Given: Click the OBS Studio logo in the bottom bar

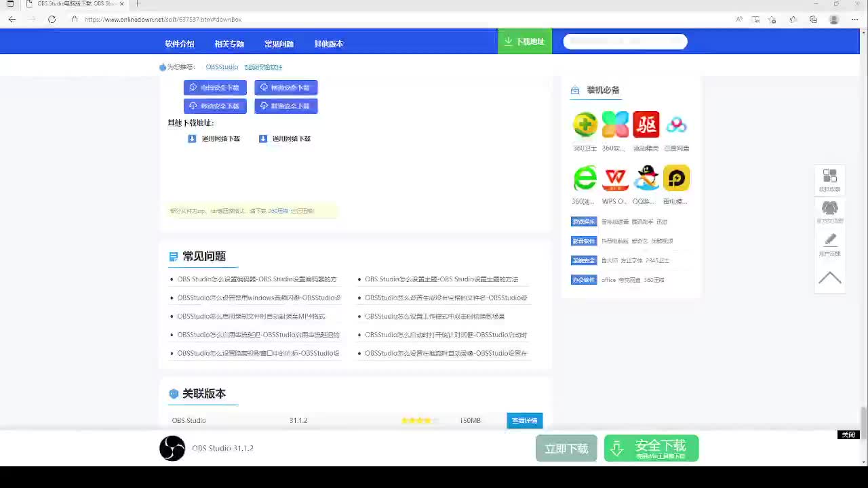Looking at the screenshot, I should [172, 448].
